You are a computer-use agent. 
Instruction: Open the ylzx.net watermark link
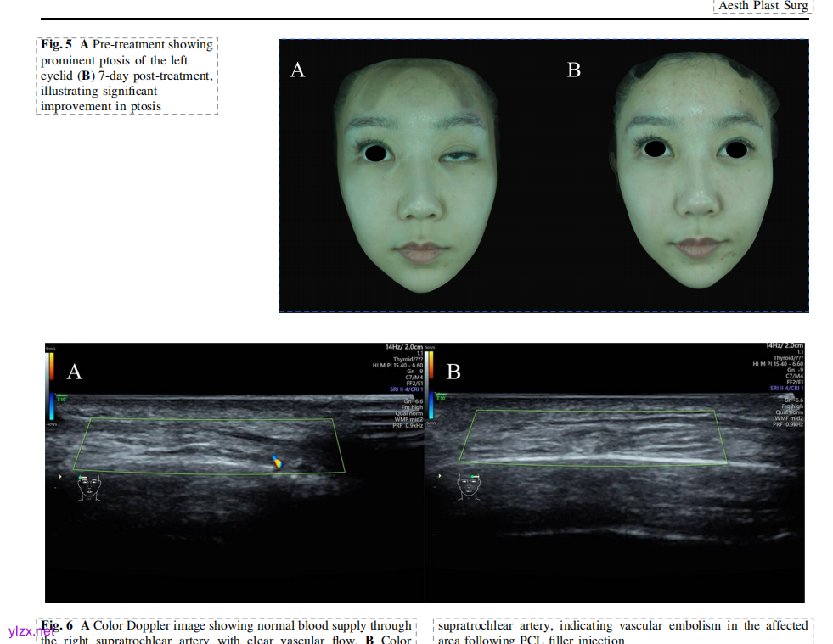[31, 631]
